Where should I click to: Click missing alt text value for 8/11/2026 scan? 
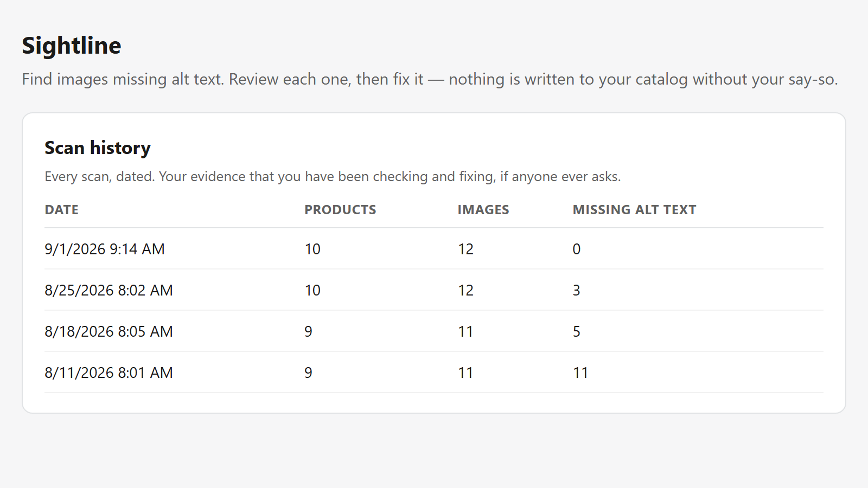(580, 373)
